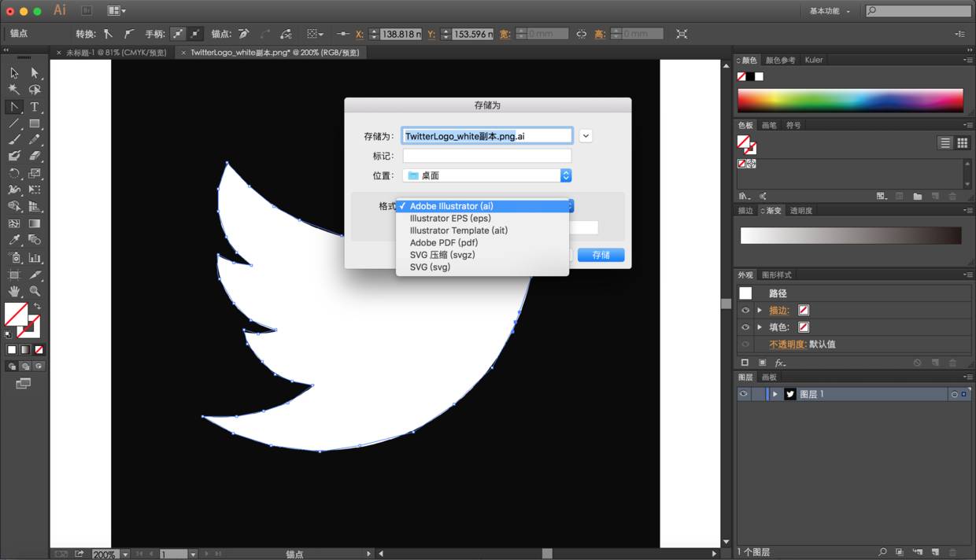The width and height of the screenshot is (976, 560).
Task: Open the Kuler panel tab
Action: coord(814,60)
